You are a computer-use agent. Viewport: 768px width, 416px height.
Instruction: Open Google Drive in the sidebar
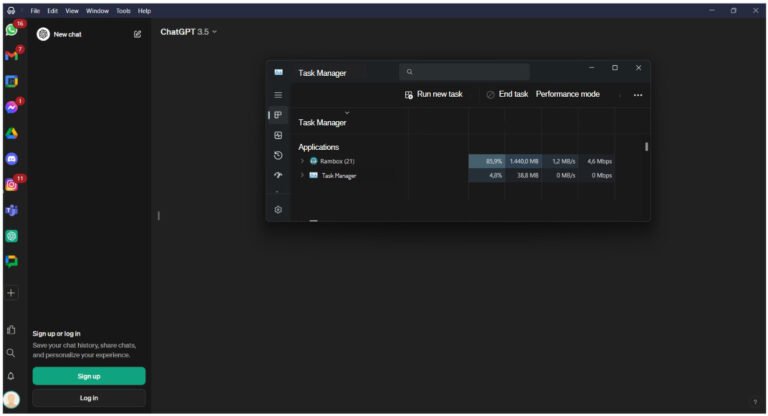[11, 133]
